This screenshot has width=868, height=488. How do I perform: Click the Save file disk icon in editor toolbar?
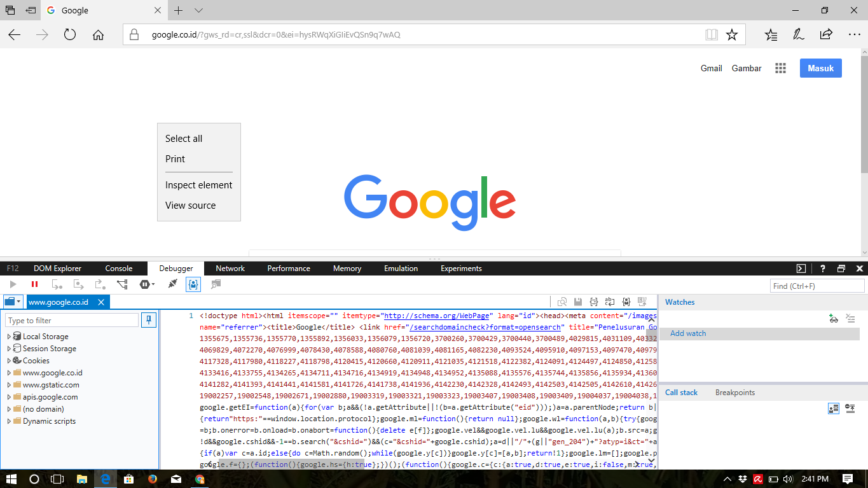pyautogui.click(x=578, y=302)
